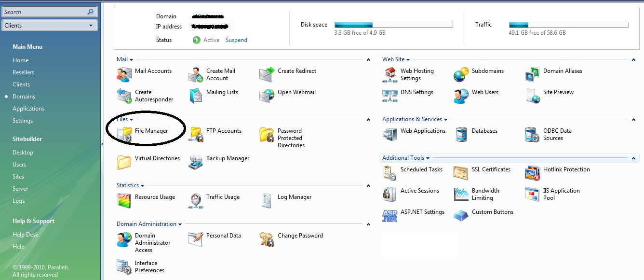Open the Additional Tools section dropdown
This screenshot has width=644, height=280.
(428, 158)
